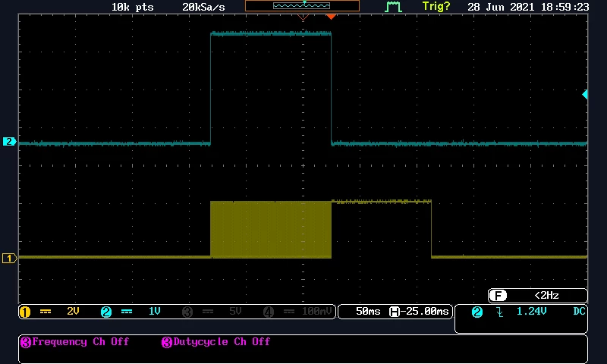Click the channel 1 ground level marker
The height and width of the screenshot is (364, 607).
tap(9, 258)
